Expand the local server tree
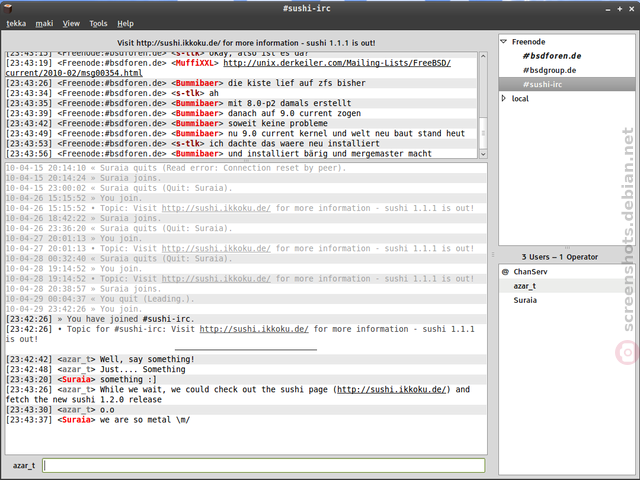The height and width of the screenshot is (480, 640). (x=504, y=98)
